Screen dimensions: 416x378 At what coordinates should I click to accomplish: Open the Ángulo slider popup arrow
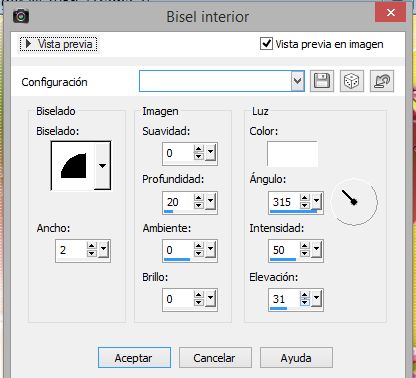316,202
